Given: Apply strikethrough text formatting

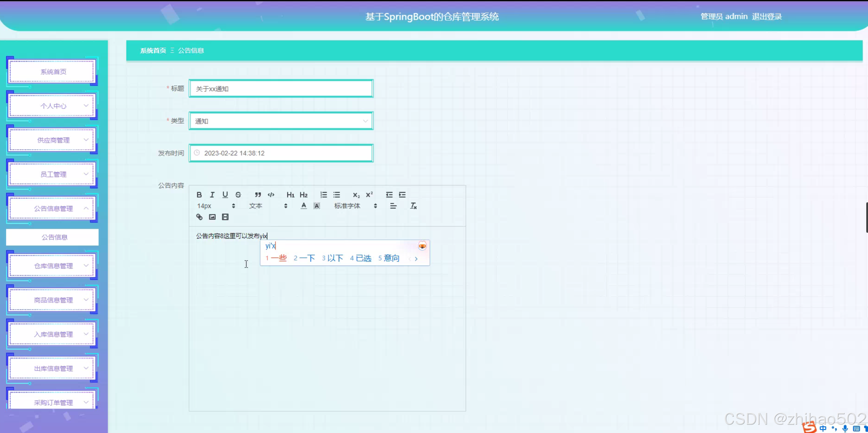Looking at the screenshot, I should point(238,195).
